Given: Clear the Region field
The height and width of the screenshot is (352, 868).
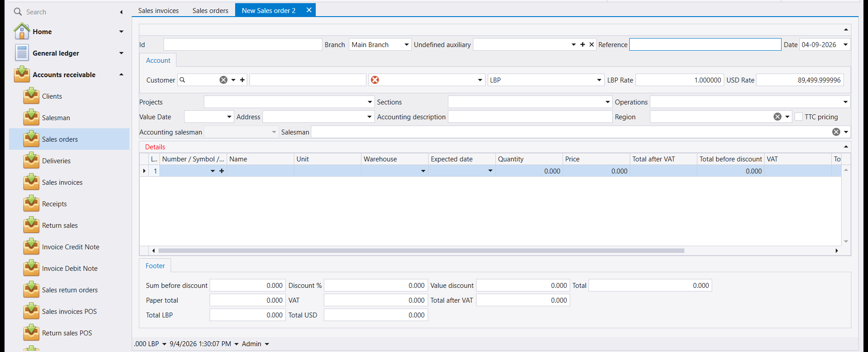Looking at the screenshot, I should 778,117.
